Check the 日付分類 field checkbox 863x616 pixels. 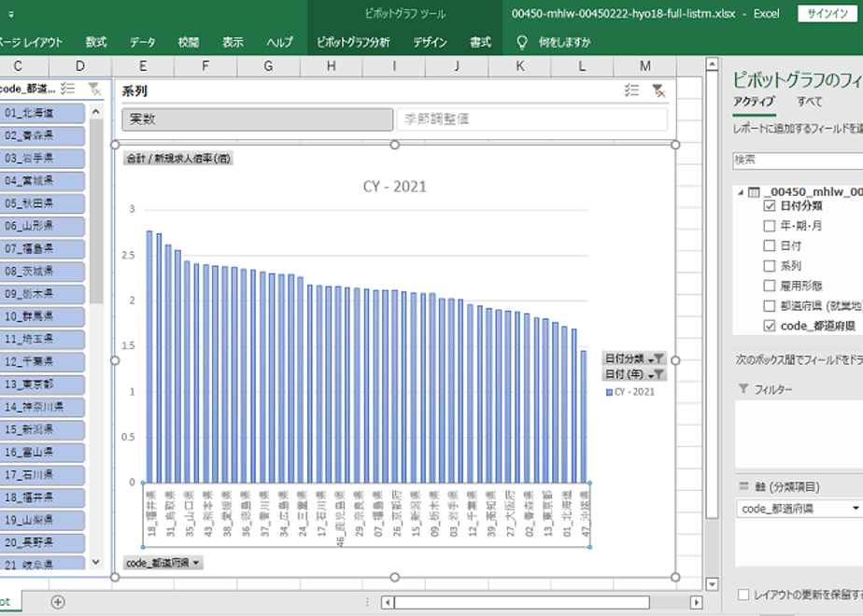tap(770, 206)
